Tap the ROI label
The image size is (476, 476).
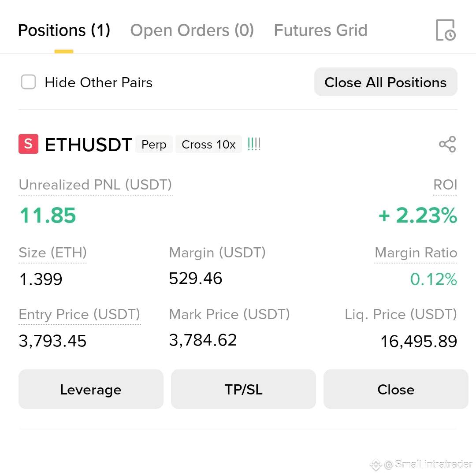click(x=445, y=185)
